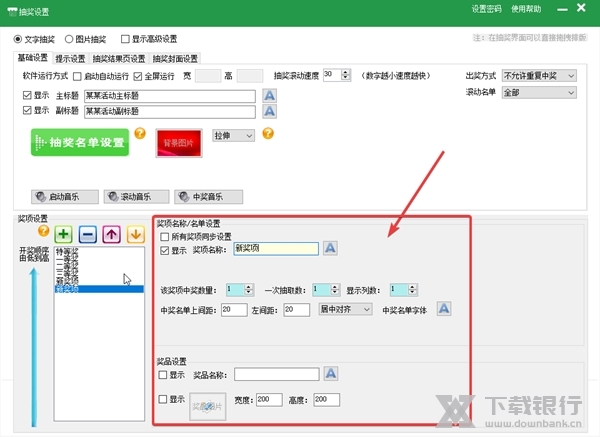Toggle 显示 checkbox for 主标题
Screen dimensions: 600x437
click(27, 95)
